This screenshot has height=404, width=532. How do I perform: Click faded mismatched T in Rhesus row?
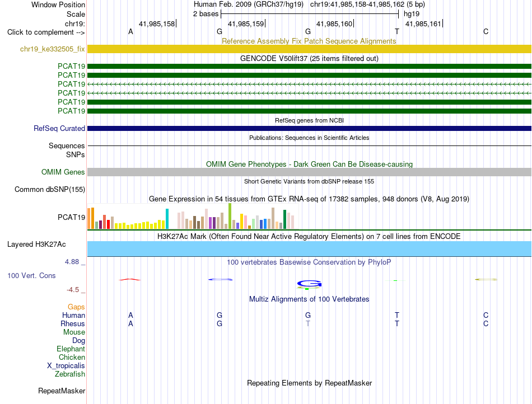(308, 323)
